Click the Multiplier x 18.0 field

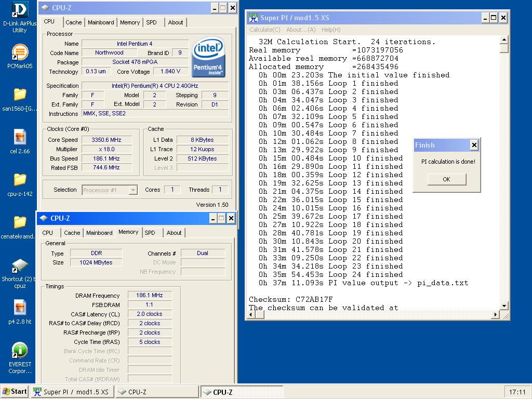[106, 149]
